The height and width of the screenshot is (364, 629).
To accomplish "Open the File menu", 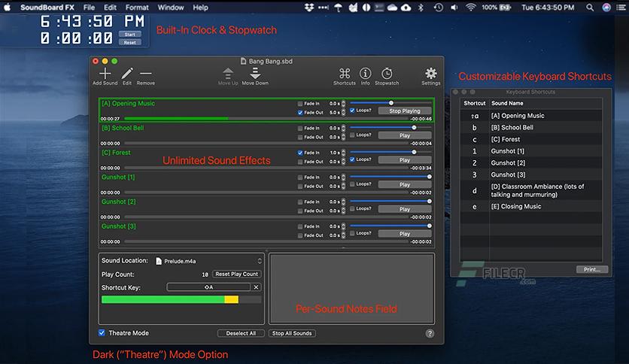I will pos(89,8).
